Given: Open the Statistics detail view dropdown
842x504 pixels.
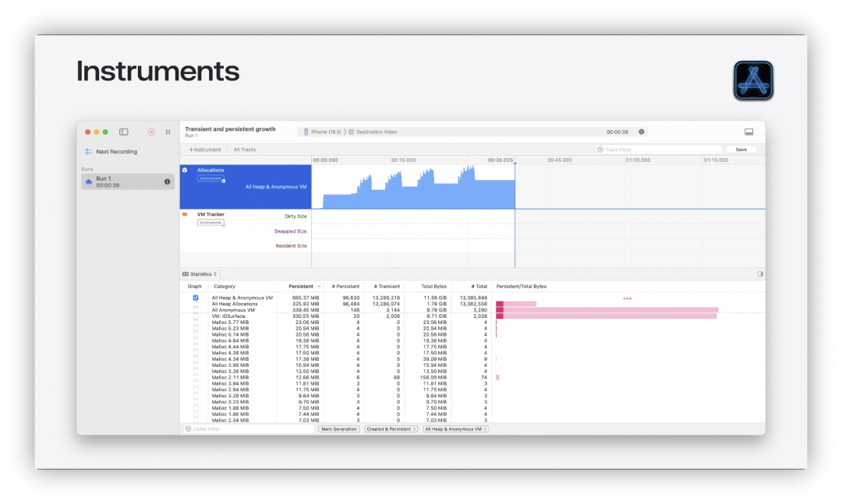Looking at the screenshot, I should click(x=200, y=273).
